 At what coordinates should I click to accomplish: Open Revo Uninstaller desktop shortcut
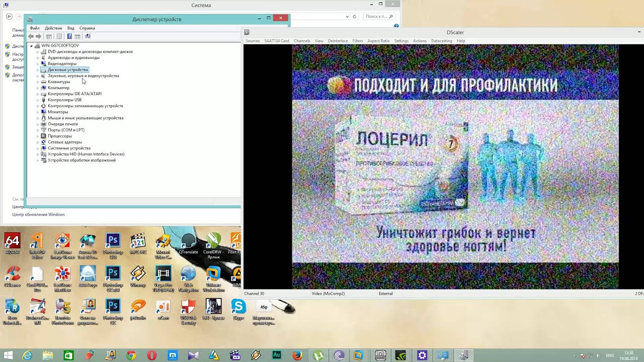(x=12, y=312)
